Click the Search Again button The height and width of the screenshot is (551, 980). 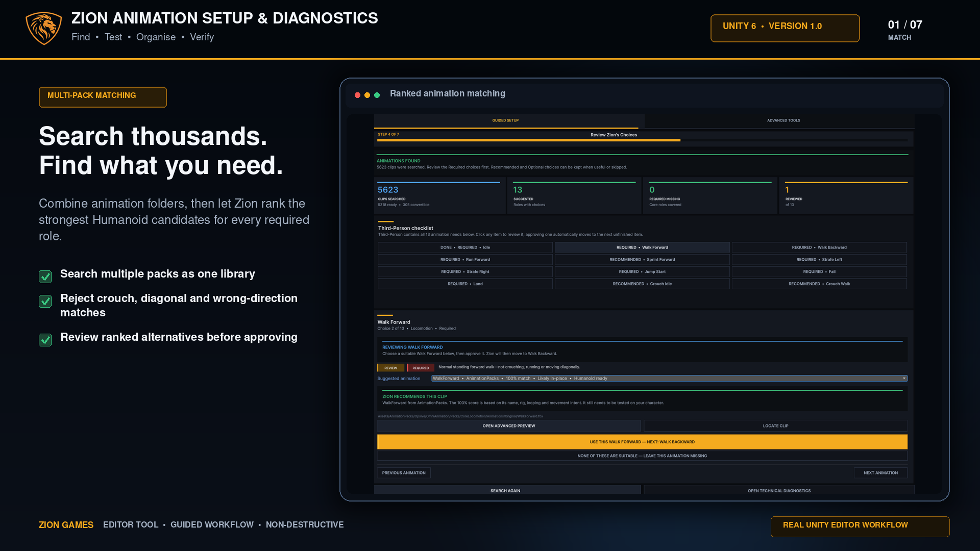[x=507, y=490]
